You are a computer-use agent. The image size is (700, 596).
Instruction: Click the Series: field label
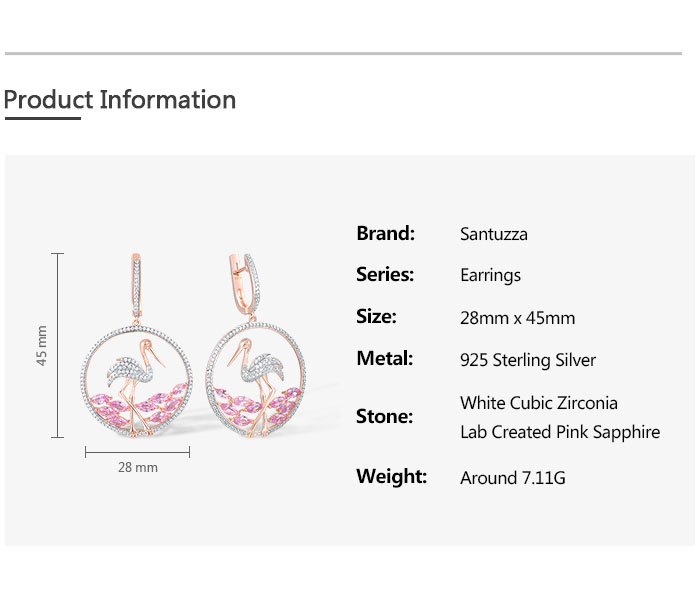click(x=385, y=274)
